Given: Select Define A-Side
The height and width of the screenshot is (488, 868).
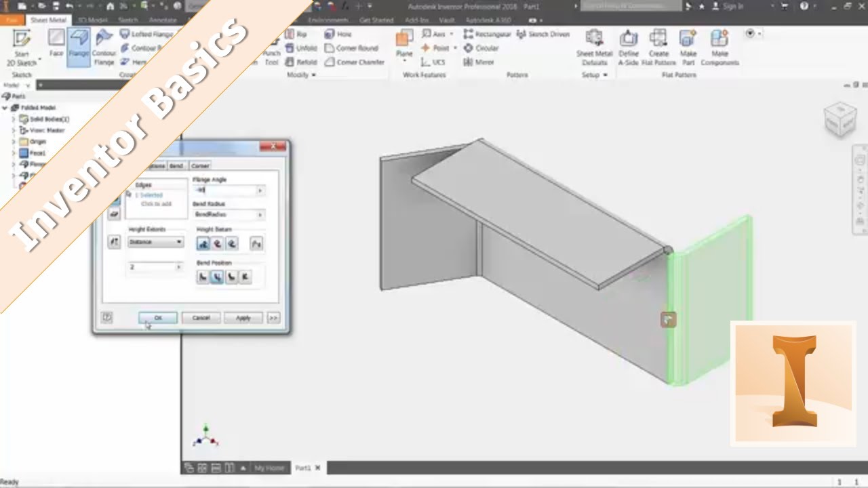Looking at the screenshot, I should [629, 47].
